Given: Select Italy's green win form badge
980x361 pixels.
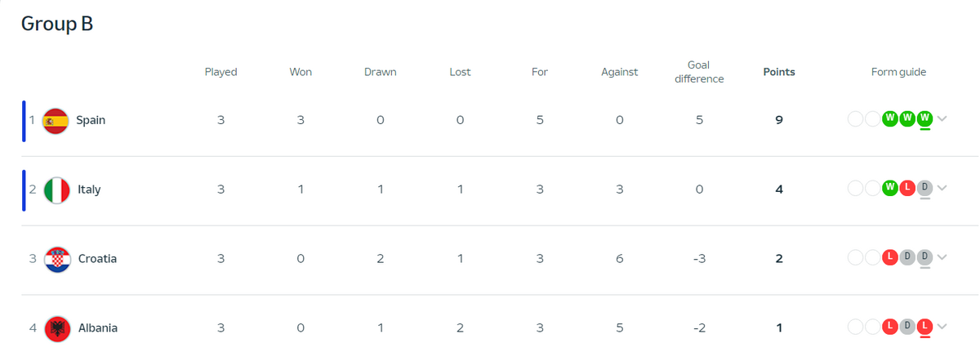Looking at the screenshot, I should (x=890, y=189).
